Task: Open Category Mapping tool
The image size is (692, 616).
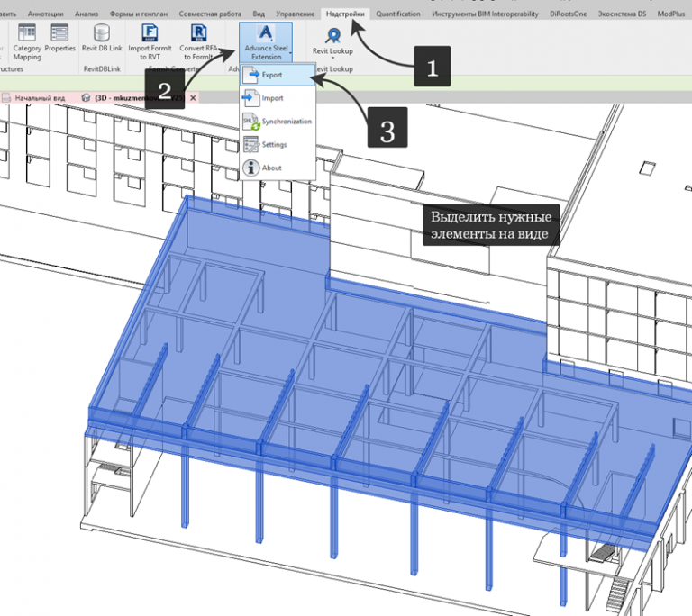Action: click(x=27, y=40)
